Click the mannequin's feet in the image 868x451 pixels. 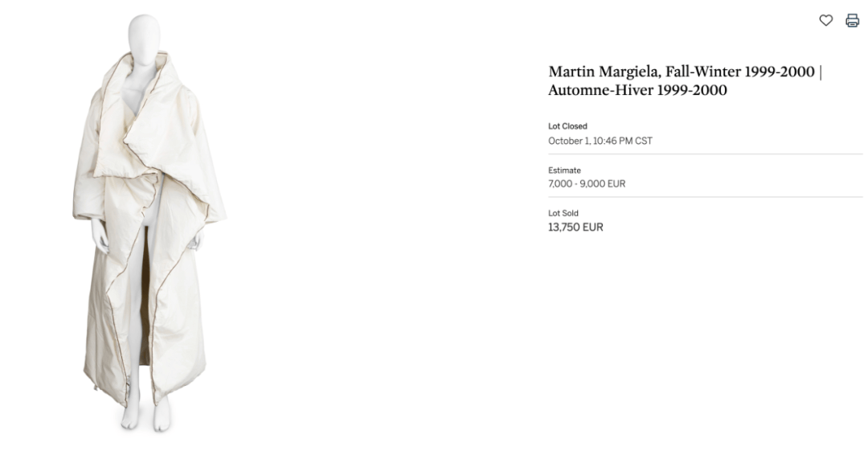pos(146,416)
